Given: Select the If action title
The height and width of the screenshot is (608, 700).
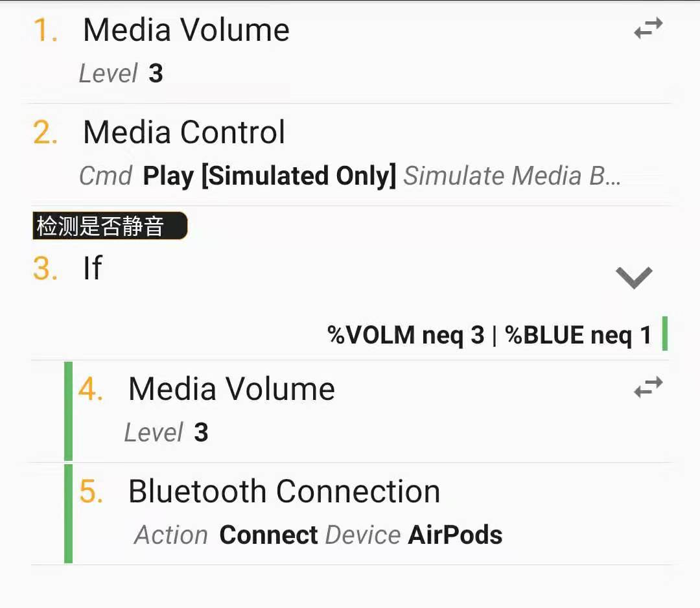Looking at the screenshot, I should (93, 268).
